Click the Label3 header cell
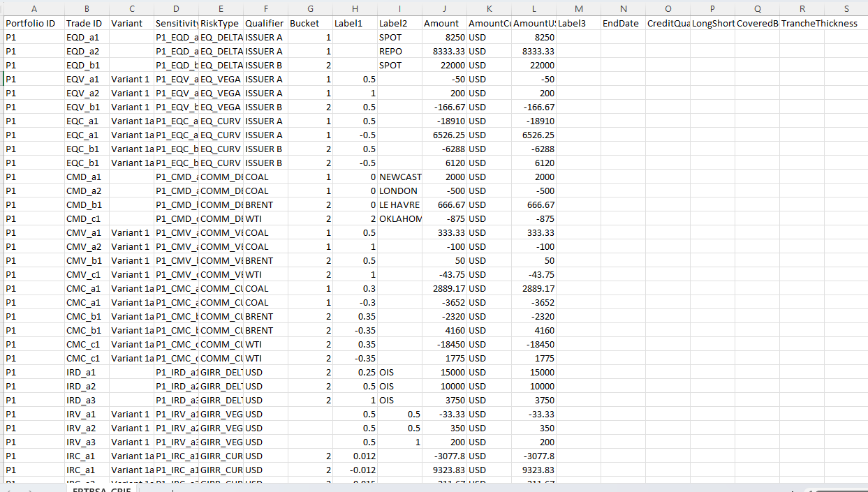868x492 pixels. tap(573, 23)
